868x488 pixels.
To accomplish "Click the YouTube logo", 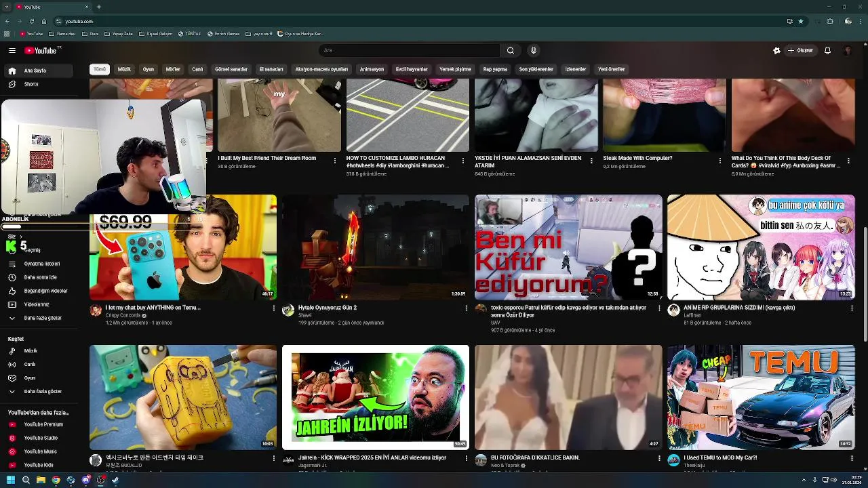I will click(x=42, y=50).
